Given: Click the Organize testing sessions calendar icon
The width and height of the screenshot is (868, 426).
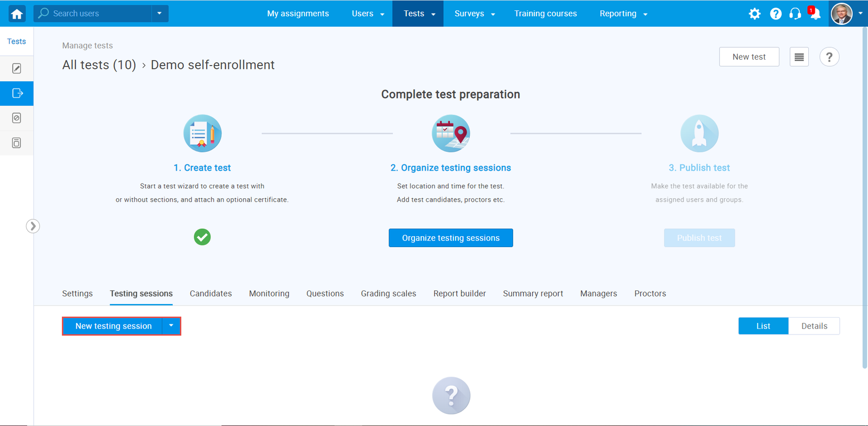Looking at the screenshot, I should click(451, 133).
